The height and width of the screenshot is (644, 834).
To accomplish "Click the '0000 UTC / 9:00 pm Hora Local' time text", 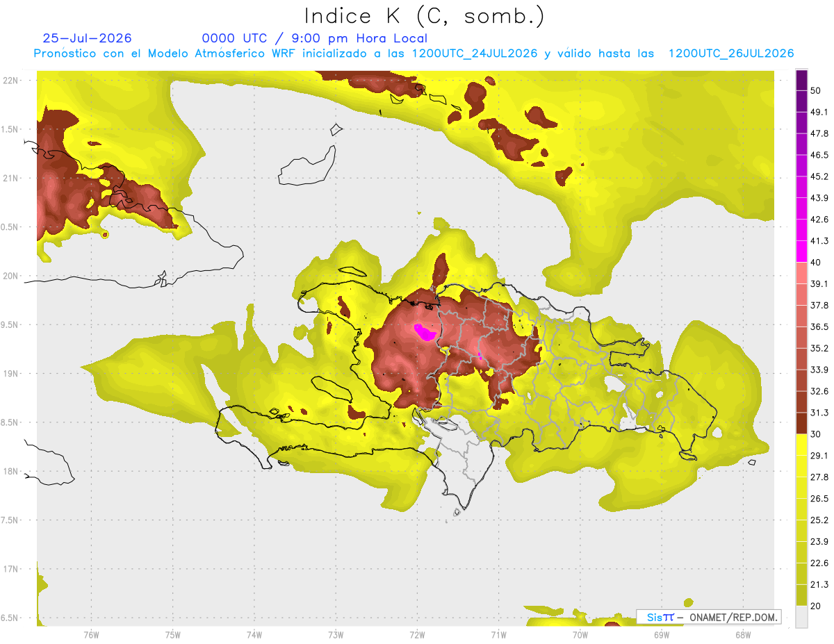I will (x=314, y=38).
